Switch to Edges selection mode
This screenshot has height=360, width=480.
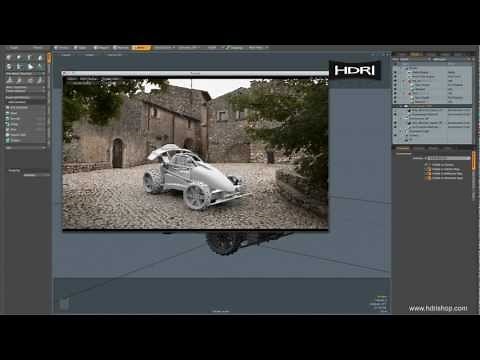pos(81,48)
